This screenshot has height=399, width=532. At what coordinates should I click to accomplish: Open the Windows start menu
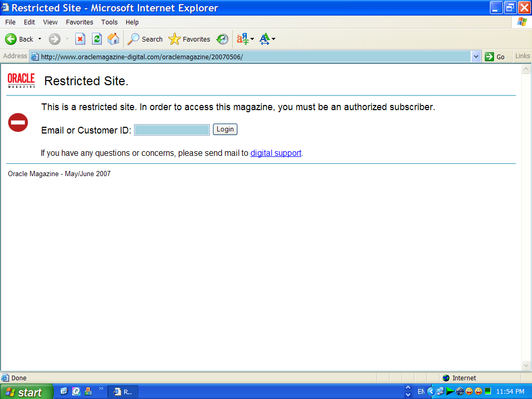coord(26,392)
